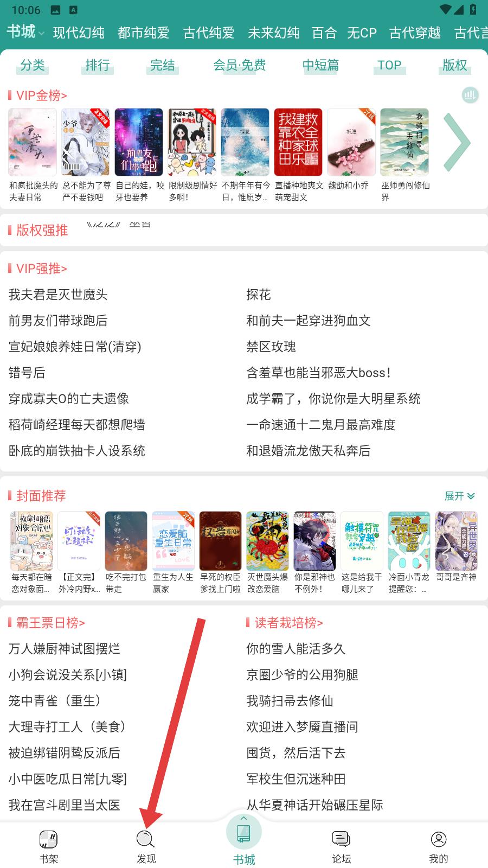
Task: Open the 会员·免费 section
Action: click(x=240, y=65)
